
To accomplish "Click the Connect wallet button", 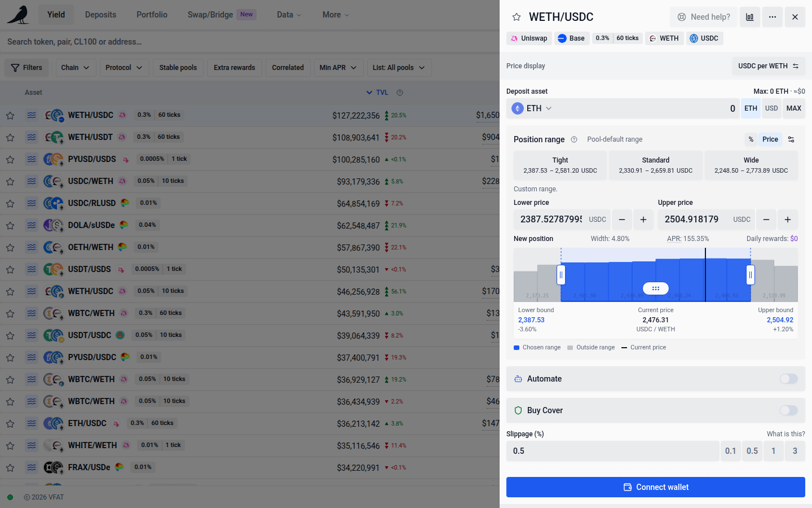I will (x=656, y=487).
